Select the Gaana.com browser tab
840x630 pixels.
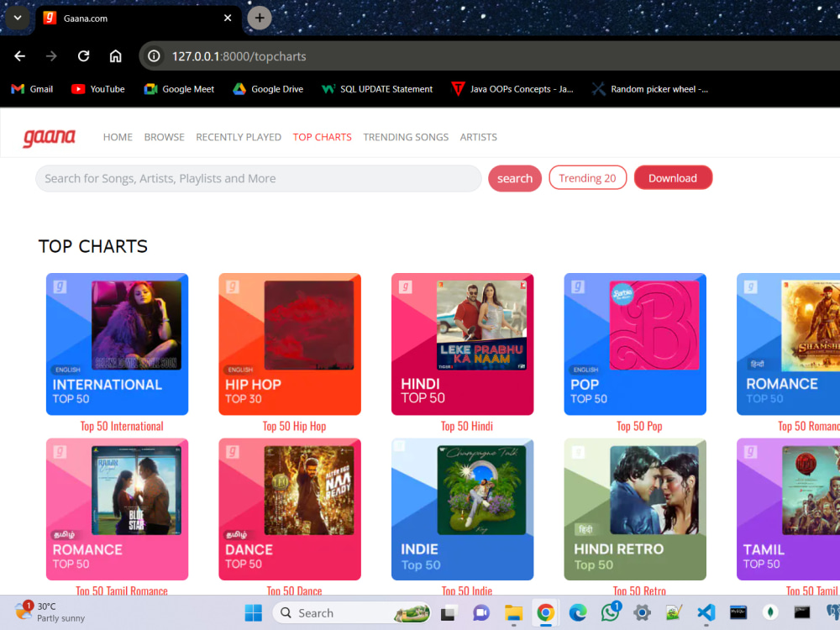(139, 18)
